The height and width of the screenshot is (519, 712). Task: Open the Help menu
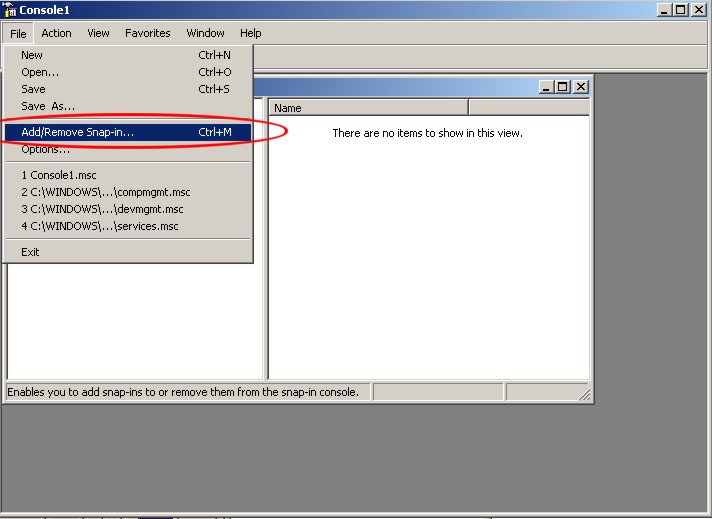[250, 33]
